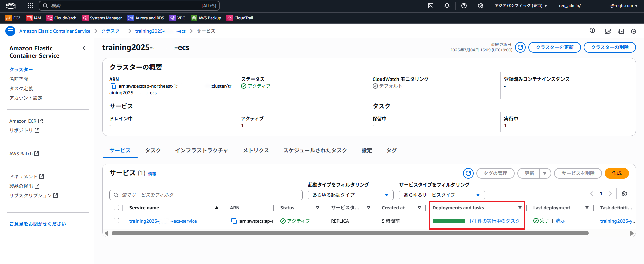Click the クラスターの削除 button

[610, 47]
